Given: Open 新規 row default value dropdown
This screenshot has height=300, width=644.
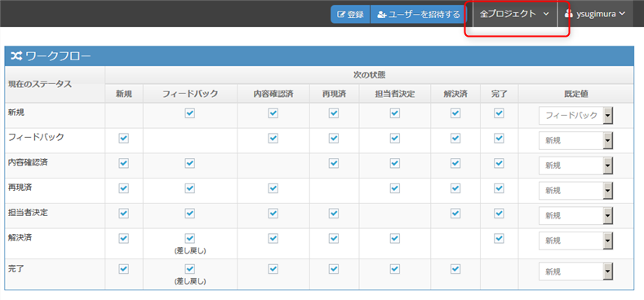Looking at the screenshot, I should pos(575,116).
